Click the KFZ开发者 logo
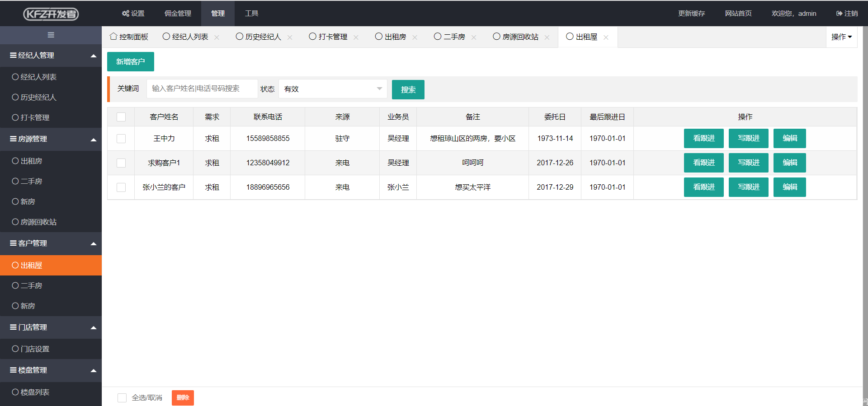Screen dimensions: 868x406 pos(51,14)
